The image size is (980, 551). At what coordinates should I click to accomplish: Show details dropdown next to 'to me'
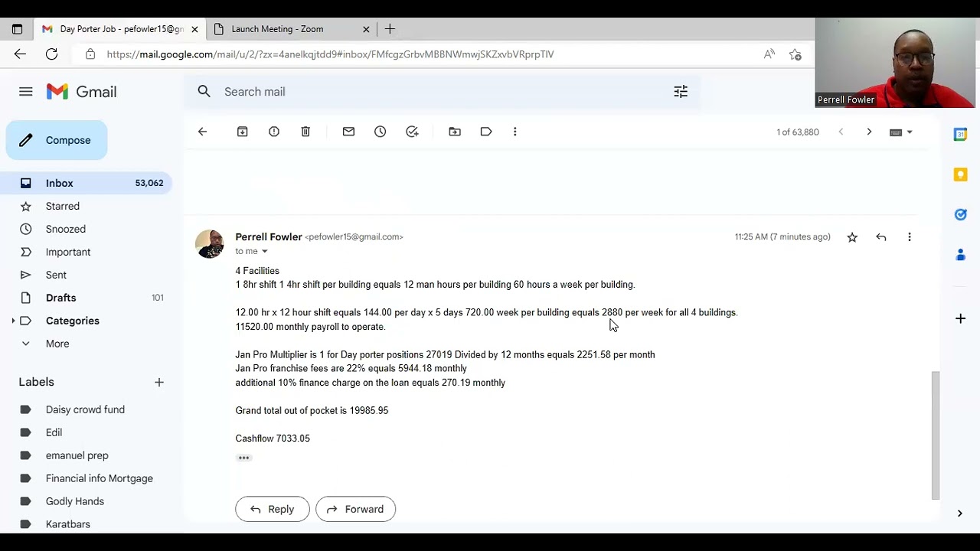(x=265, y=252)
